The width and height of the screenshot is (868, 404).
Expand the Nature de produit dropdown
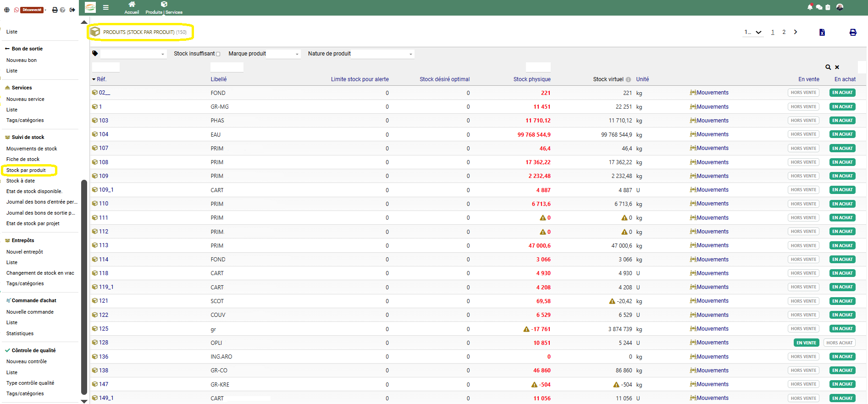pos(382,54)
